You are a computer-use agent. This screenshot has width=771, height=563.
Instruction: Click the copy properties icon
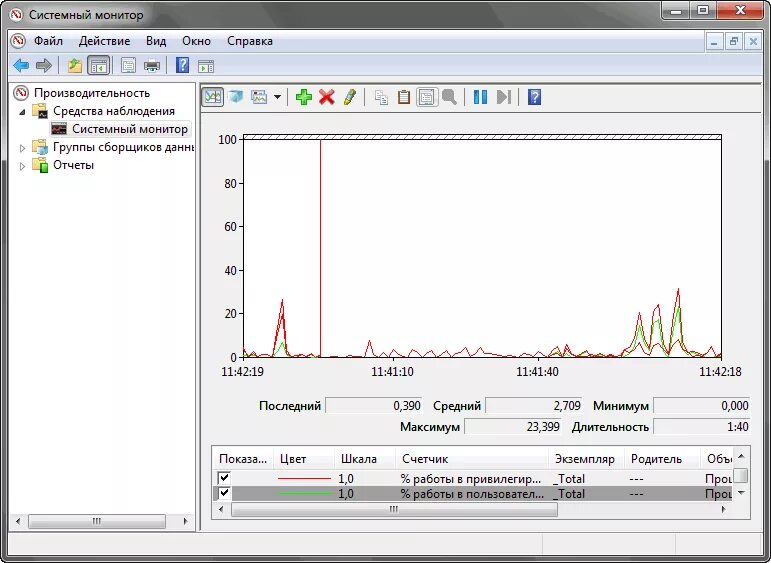[x=381, y=97]
